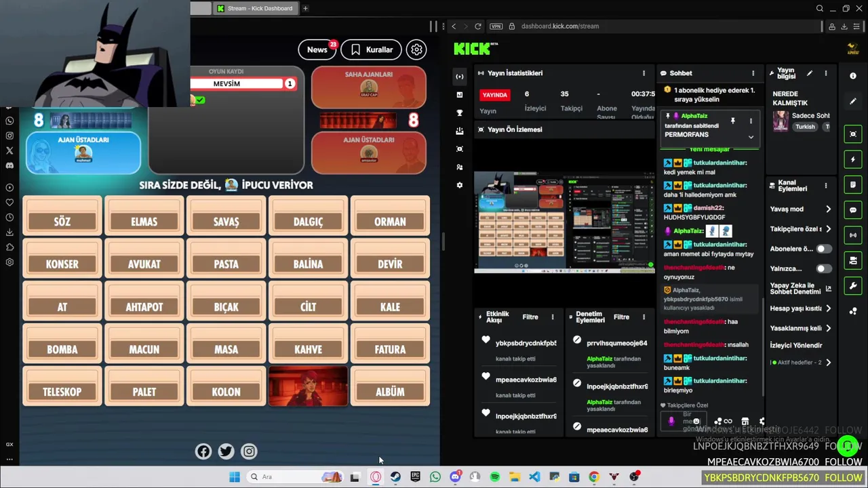Viewport: 868px width, 488px height.
Task: Open Spotify from taskbar
Action: [x=495, y=477]
